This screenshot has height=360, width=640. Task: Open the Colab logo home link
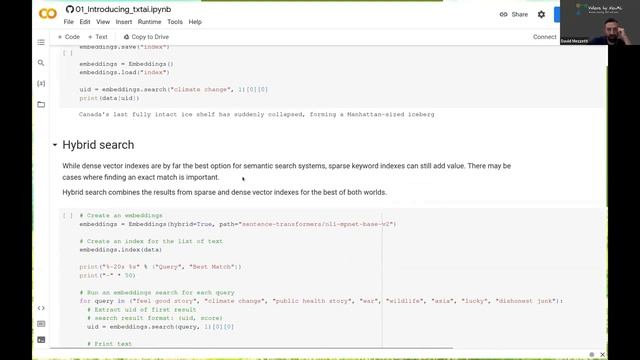[48, 13]
